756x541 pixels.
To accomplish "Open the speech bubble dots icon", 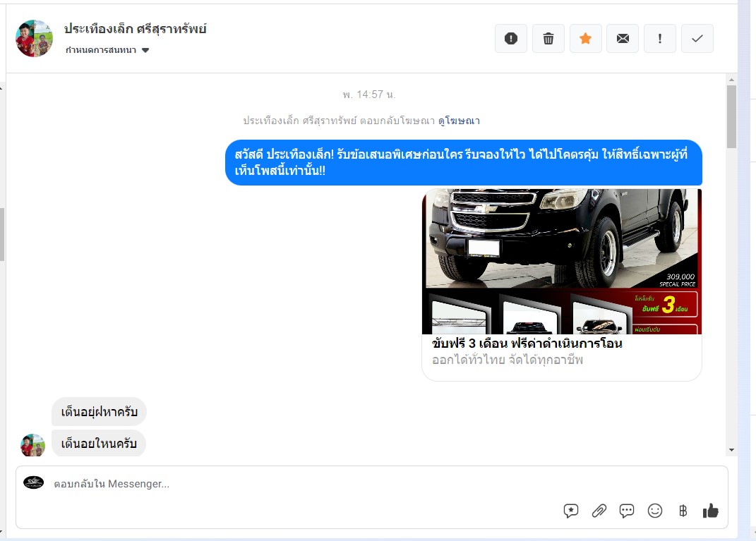I will [627, 511].
